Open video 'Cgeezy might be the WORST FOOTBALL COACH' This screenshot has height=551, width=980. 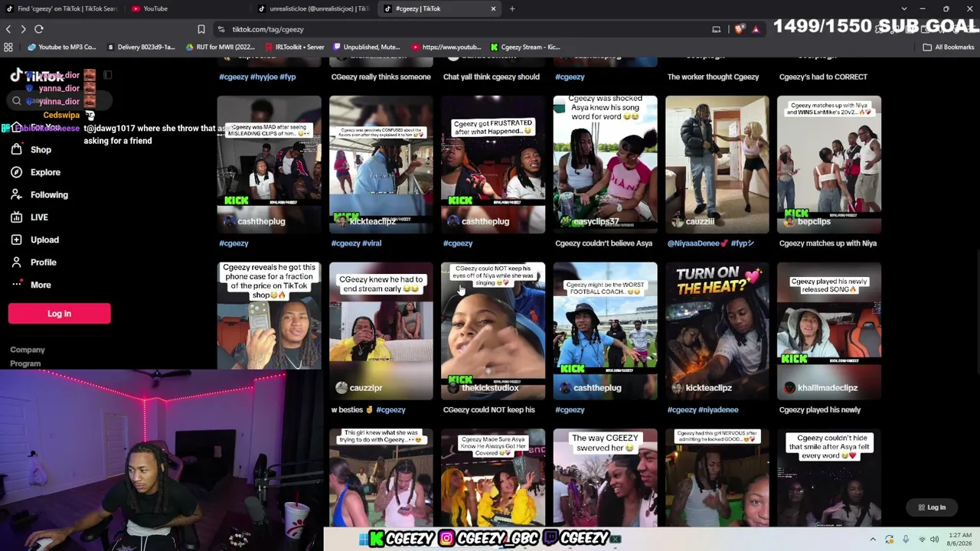[605, 331]
